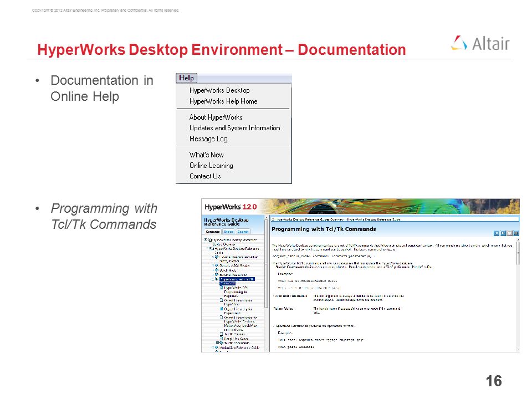This screenshot has height=399, width=532.
Task: Select HyperWorks Help Home menu entry
Action: coord(223,101)
